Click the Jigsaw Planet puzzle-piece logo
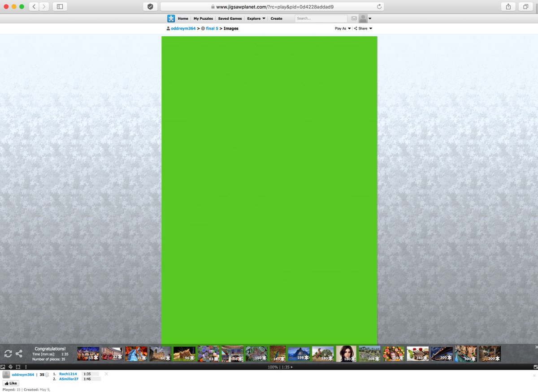538x392 pixels. tap(171, 18)
